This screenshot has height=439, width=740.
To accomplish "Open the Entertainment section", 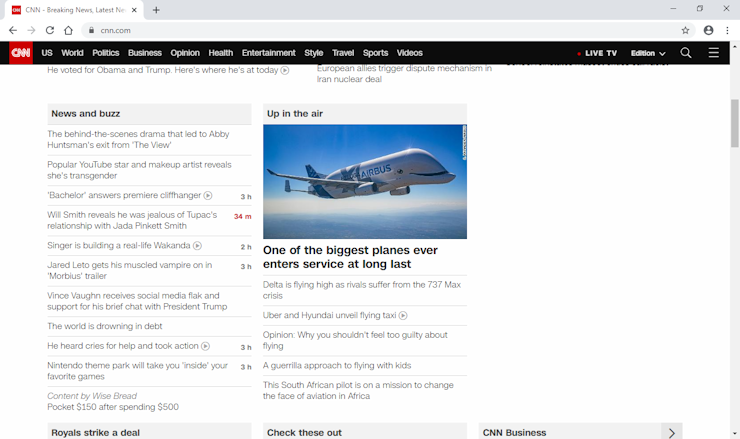I will click(269, 53).
